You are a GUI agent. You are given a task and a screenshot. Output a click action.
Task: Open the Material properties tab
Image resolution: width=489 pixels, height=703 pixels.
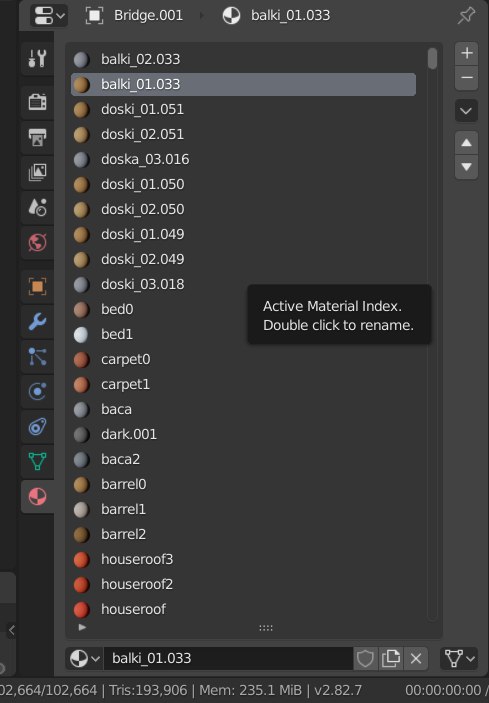(x=37, y=496)
